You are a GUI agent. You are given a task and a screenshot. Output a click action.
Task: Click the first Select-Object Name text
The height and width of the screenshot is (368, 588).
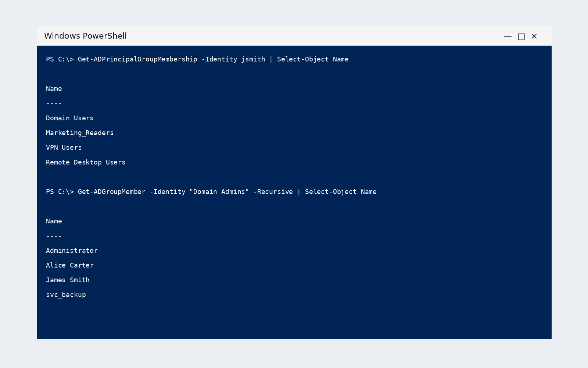(313, 59)
